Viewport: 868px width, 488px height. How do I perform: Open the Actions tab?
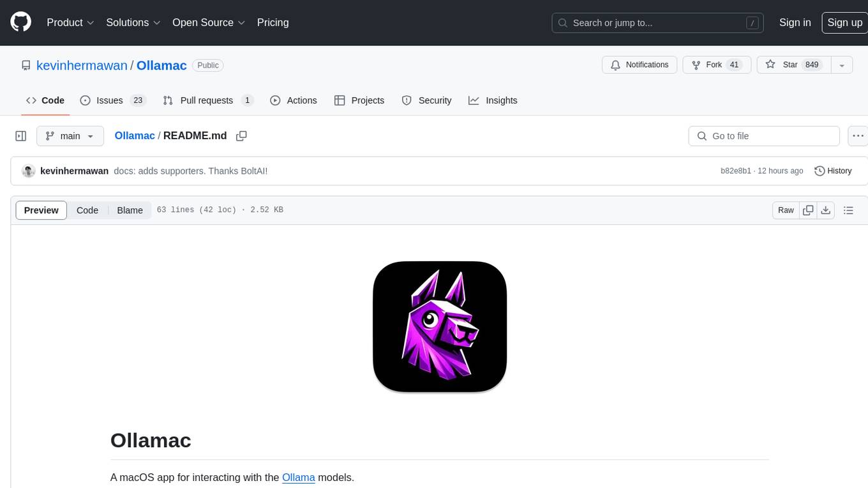(294, 100)
